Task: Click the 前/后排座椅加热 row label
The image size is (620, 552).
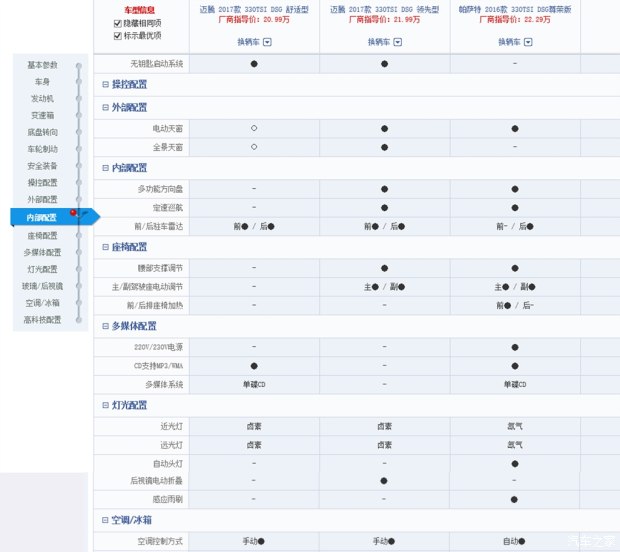Action: coord(155,305)
